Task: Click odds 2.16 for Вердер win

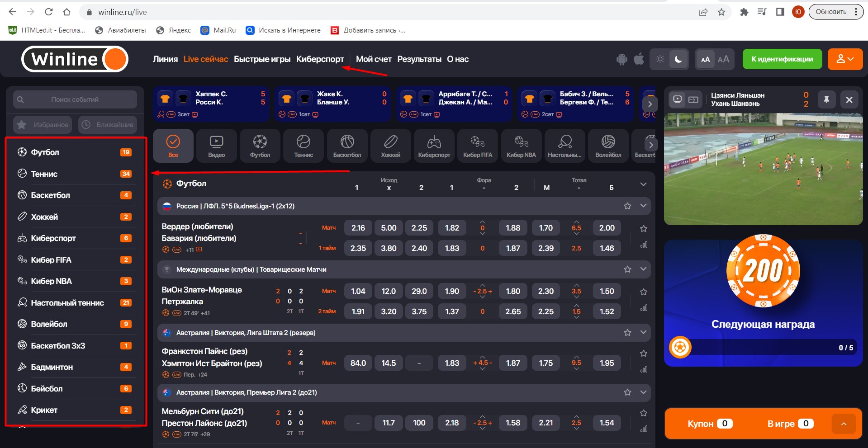Action: (358, 228)
